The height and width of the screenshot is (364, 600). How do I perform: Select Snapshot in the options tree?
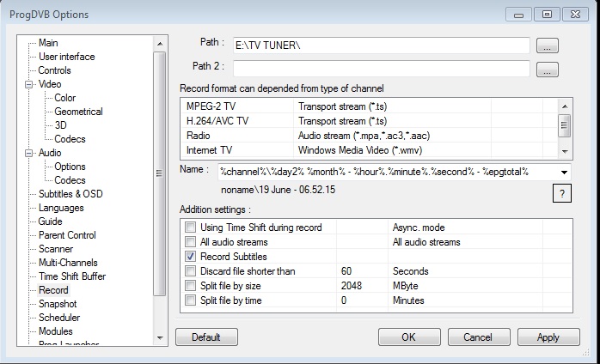pyautogui.click(x=57, y=304)
